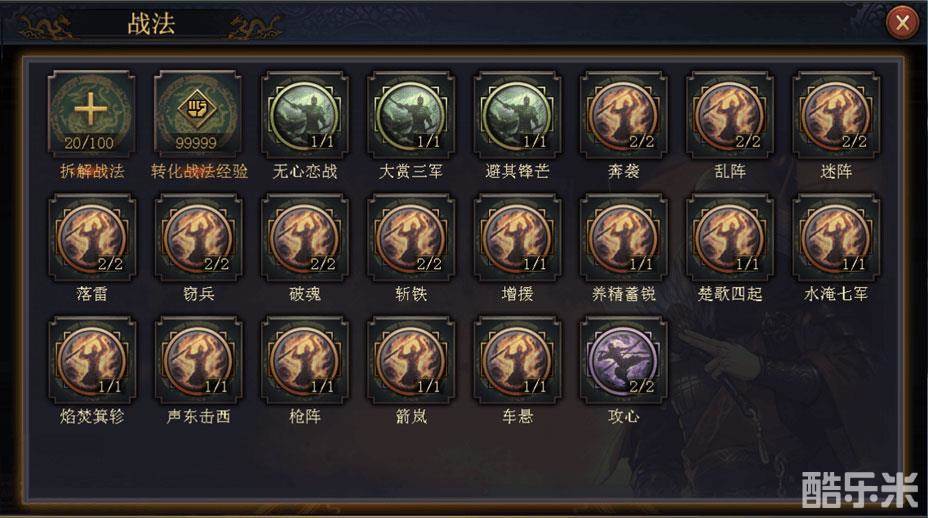This screenshot has width=928, height=518.
Task: Select the 水淹七军 tactic icon
Action: (836, 237)
